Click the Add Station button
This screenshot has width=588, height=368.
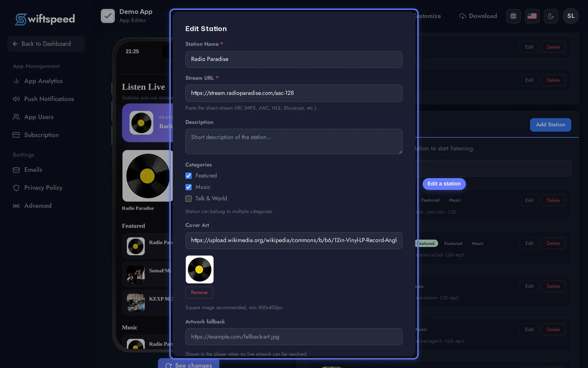click(x=550, y=125)
